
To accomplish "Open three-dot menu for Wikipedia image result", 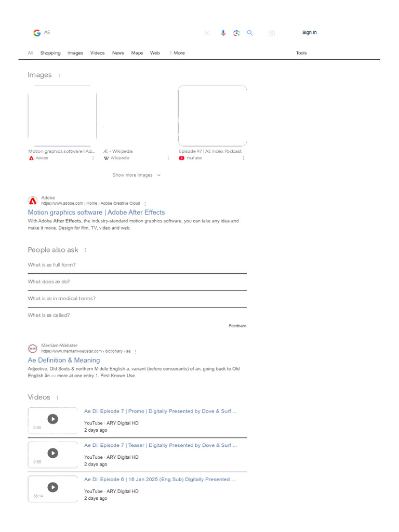I will [168, 158].
